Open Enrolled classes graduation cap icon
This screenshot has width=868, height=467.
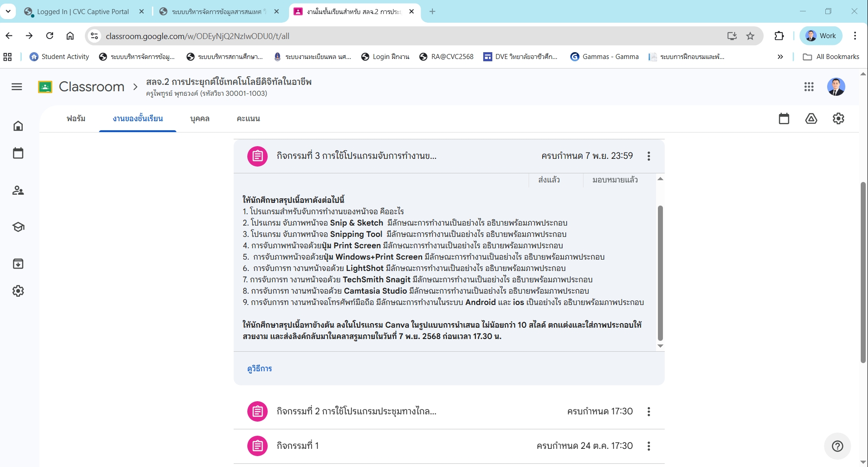pos(18,227)
